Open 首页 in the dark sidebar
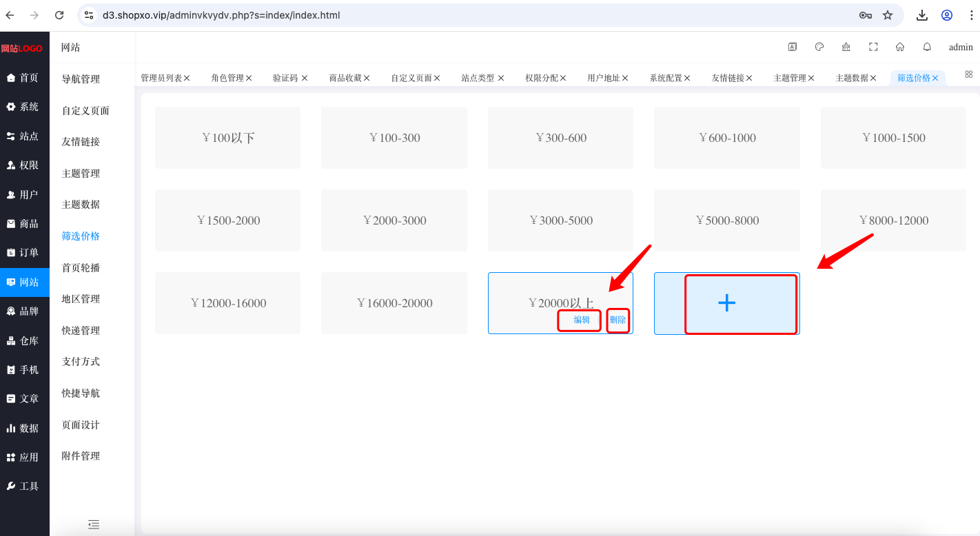This screenshot has width=980, height=536. pos(25,78)
